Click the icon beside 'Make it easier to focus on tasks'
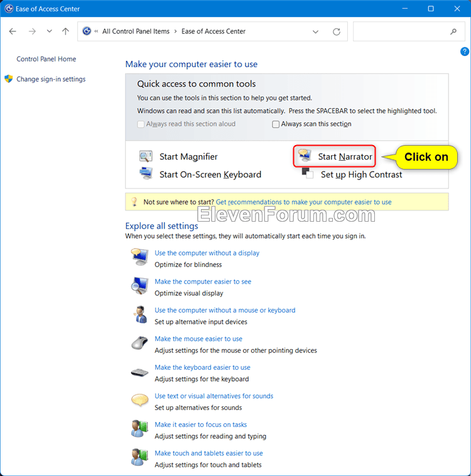 coord(139,429)
